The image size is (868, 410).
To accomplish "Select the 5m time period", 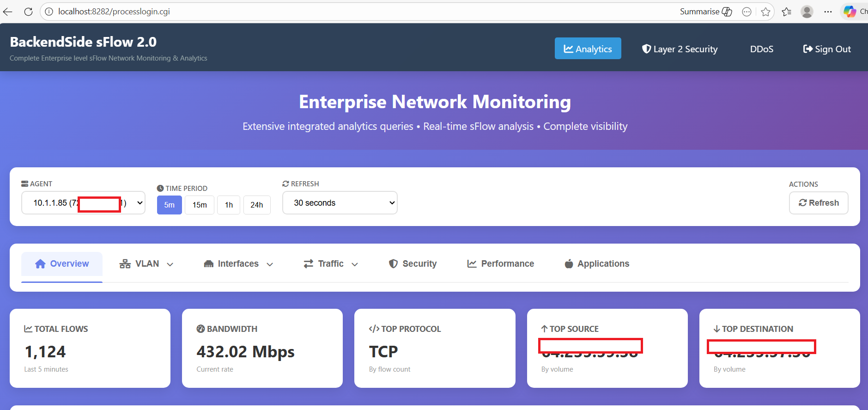I will 170,205.
